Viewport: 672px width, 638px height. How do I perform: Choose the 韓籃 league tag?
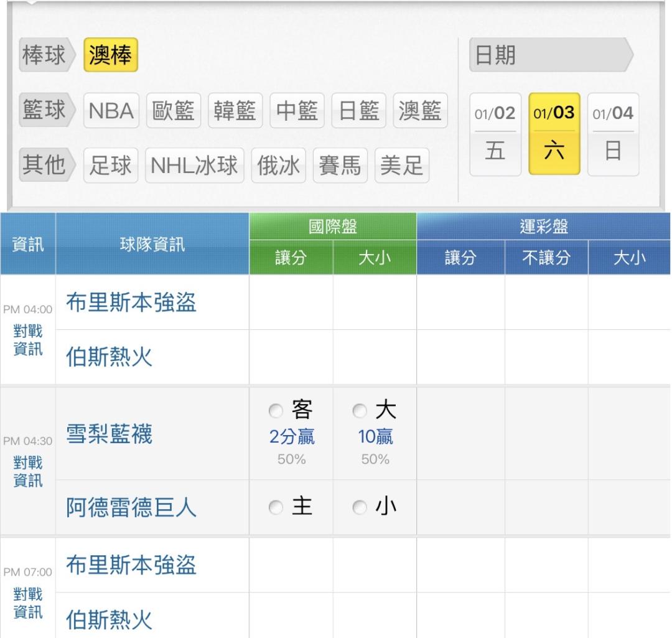[235, 111]
